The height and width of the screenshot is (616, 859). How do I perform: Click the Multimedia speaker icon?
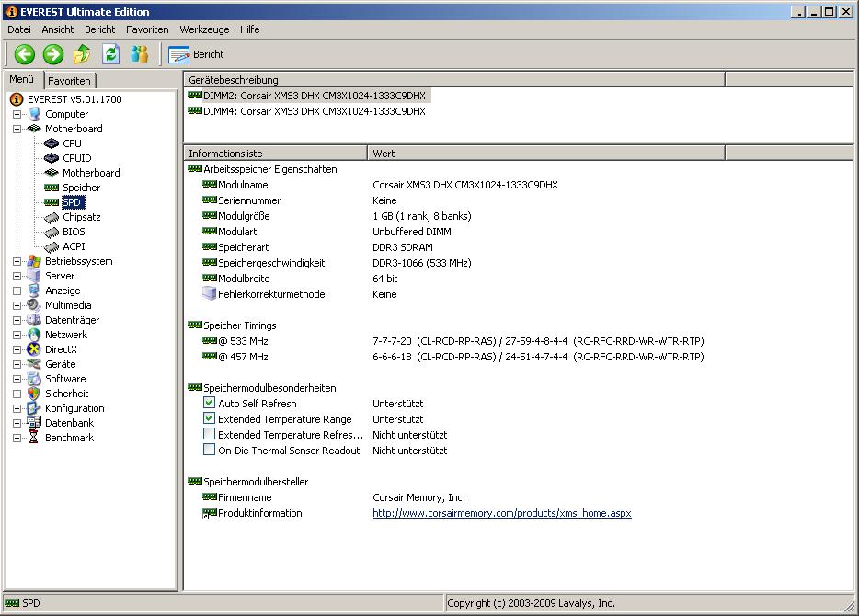(x=34, y=305)
